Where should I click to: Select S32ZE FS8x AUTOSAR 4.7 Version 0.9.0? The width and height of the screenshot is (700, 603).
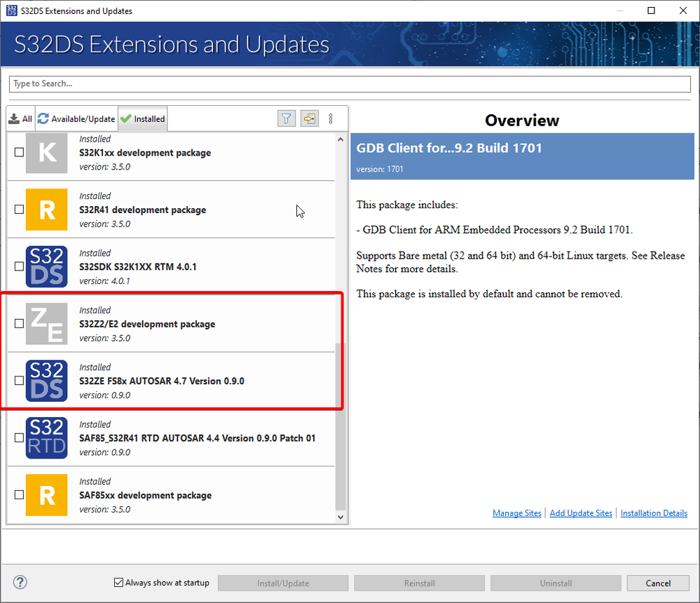coord(162,381)
